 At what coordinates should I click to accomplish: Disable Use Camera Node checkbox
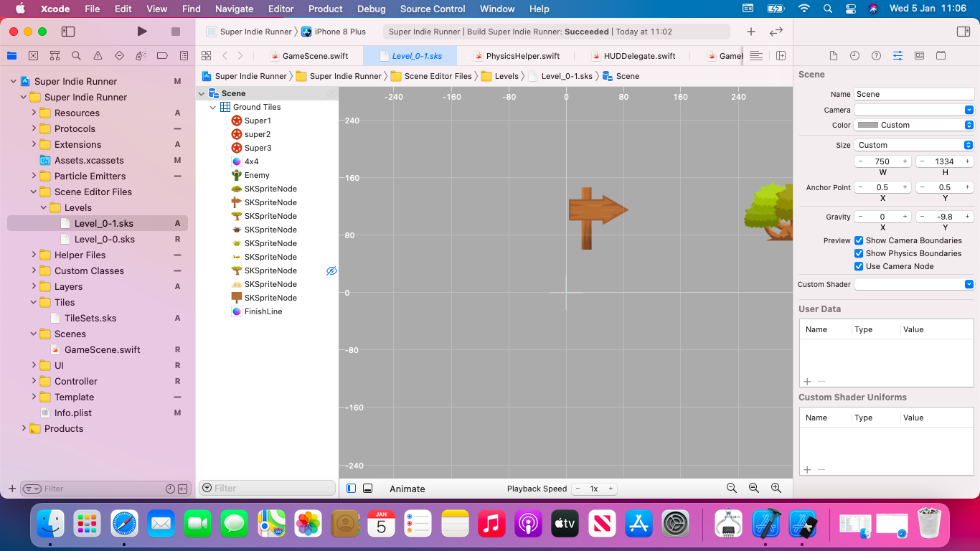(859, 266)
